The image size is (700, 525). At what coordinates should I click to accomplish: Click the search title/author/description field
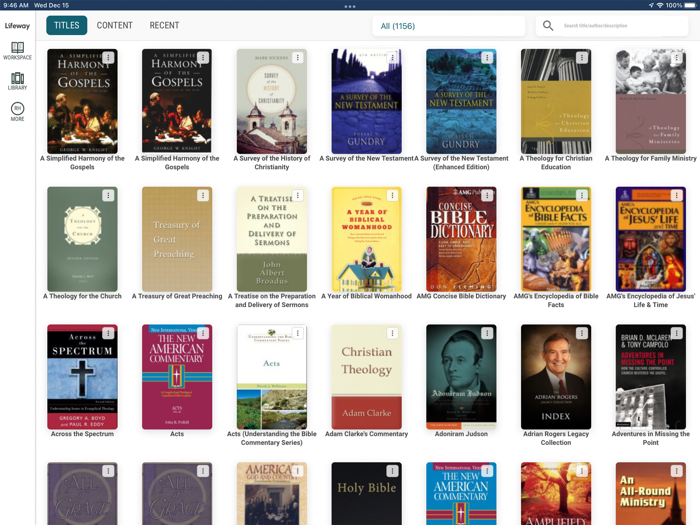point(612,26)
